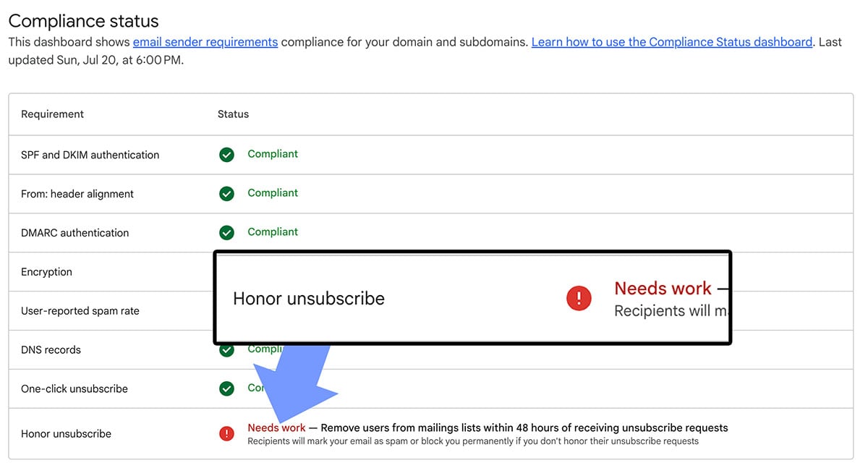Select the Encryption requirement label
This screenshot has width=868, height=476.
[x=46, y=272]
